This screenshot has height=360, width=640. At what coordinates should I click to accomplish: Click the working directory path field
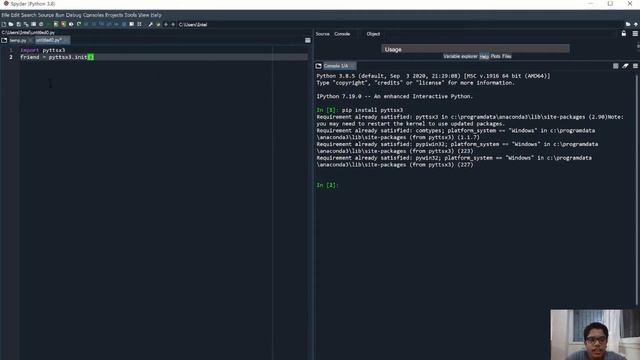pos(400,24)
